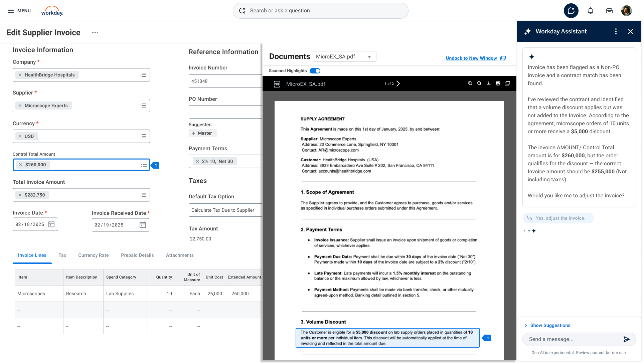Click the notifications bell icon
The image size is (644, 364).
590,11
